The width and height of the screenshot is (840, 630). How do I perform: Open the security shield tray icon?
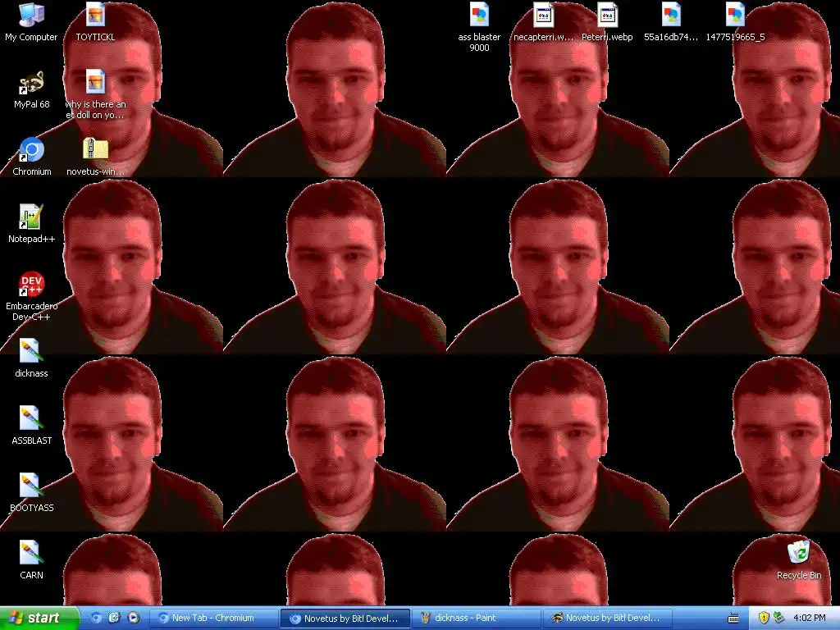[x=764, y=618]
